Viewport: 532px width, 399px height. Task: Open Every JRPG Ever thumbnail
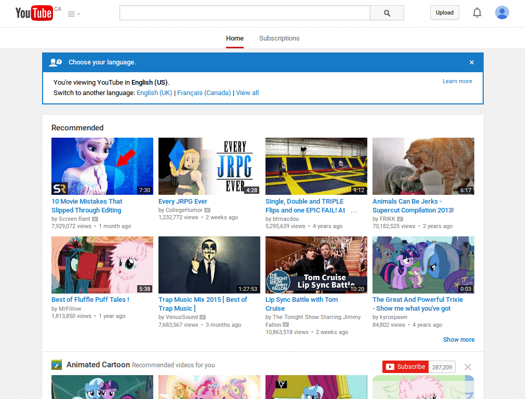click(209, 166)
